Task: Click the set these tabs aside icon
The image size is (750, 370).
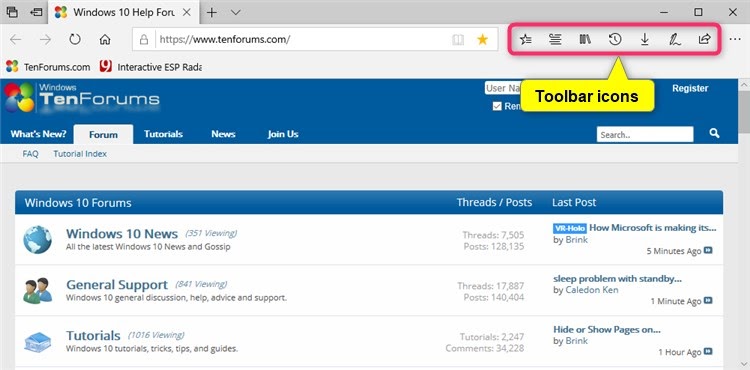Action: click(36, 12)
